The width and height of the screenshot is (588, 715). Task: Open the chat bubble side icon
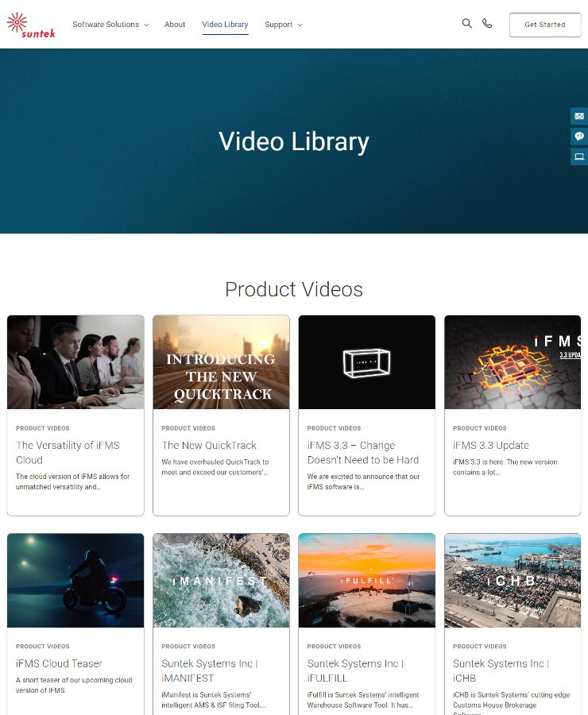coord(579,137)
